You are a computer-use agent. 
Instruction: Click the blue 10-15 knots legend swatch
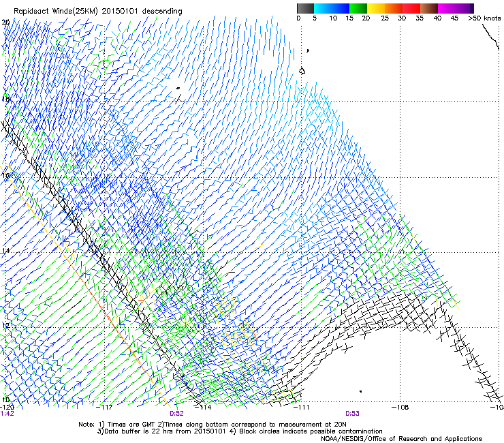pyautogui.click(x=341, y=8)
